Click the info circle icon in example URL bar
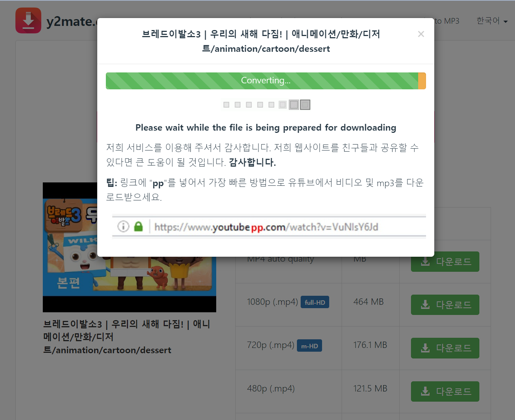This screenshot has width=515, height=420. [123, 226]
